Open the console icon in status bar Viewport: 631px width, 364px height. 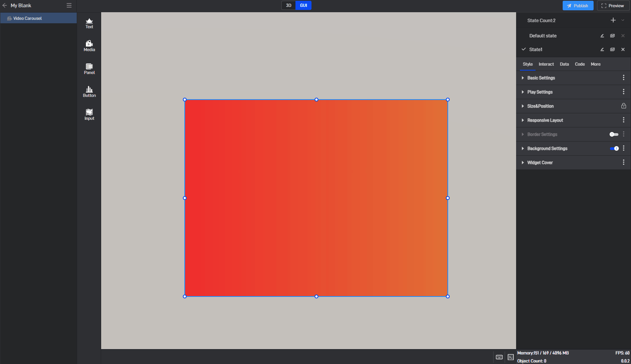(x=510, y=357)
